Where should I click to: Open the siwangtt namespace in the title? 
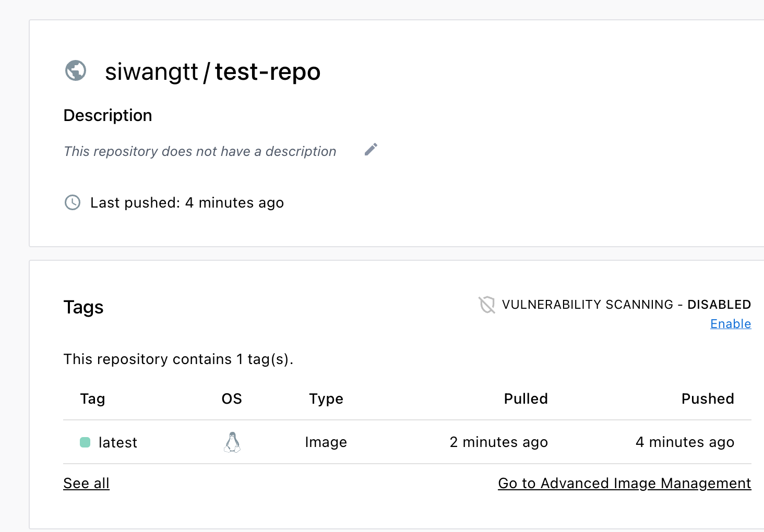(151, 71)
